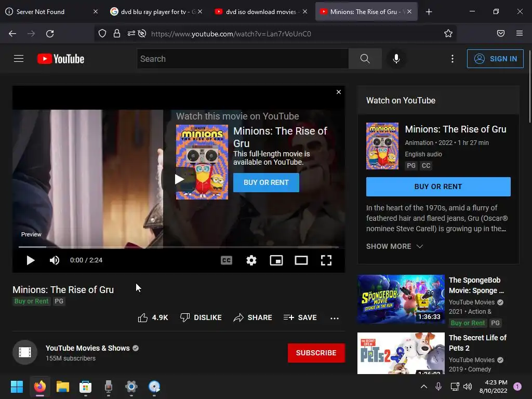532x399 pixels.
Task: Subscribe to YouTube Movies & Shows
Action: pos(316,353)
